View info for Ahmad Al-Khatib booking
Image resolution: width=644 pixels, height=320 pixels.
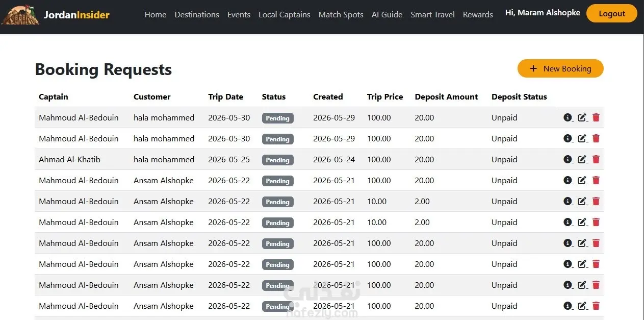[x=568, y=159]
